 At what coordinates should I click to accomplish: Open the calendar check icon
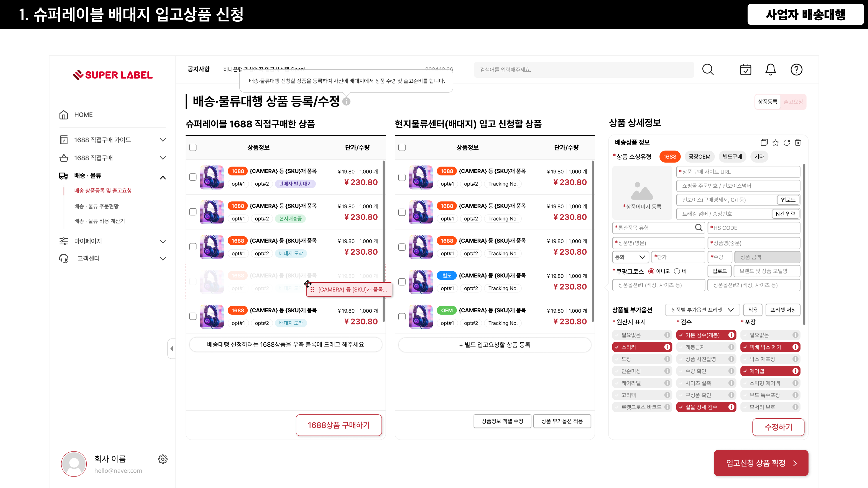click(745, 69)
